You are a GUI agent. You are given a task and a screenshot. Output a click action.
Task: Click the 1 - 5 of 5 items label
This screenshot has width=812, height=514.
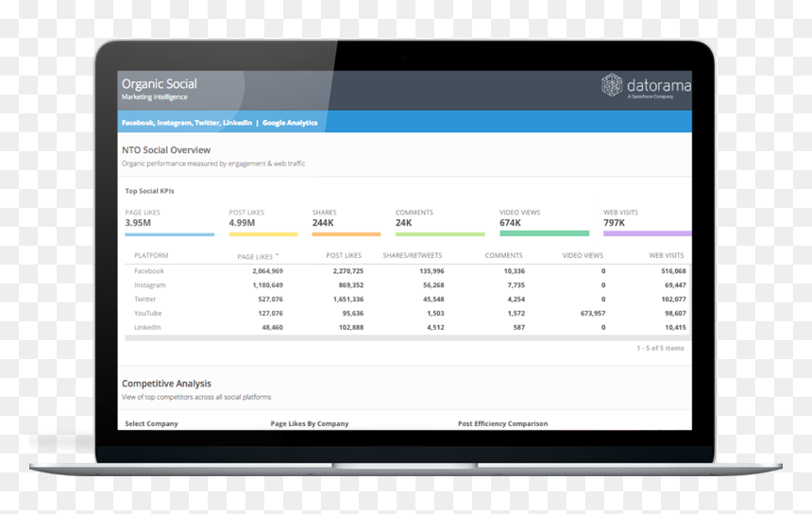pos(660,349)
